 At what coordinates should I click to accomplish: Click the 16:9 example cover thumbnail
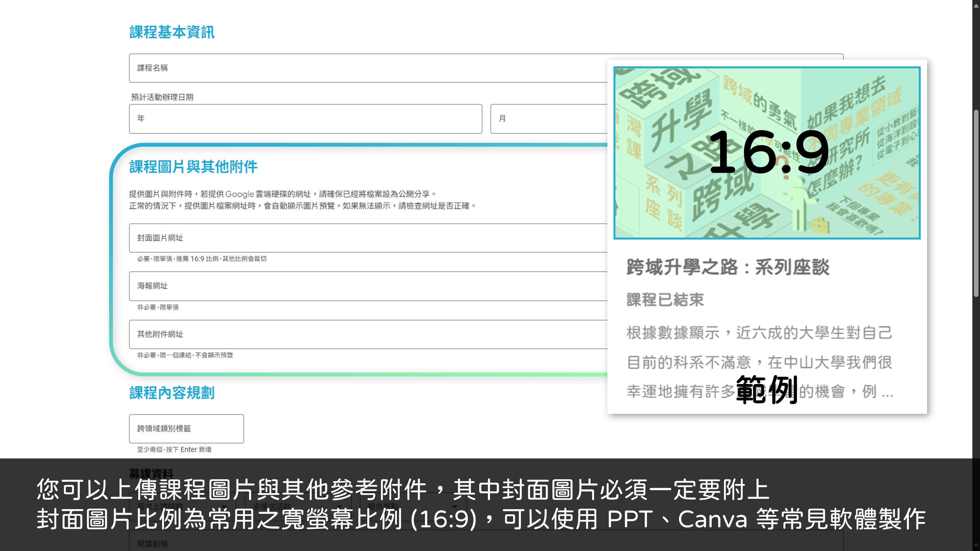(767, 153)
